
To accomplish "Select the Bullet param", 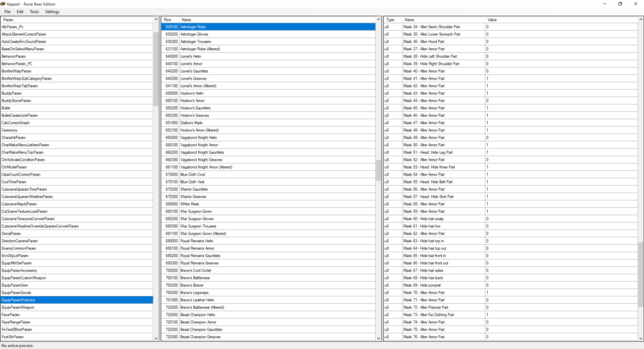I will point(77,108).
